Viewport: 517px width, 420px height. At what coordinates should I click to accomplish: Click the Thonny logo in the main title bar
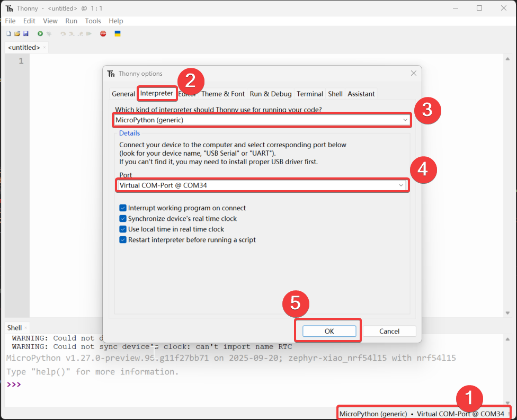(9, 8)
